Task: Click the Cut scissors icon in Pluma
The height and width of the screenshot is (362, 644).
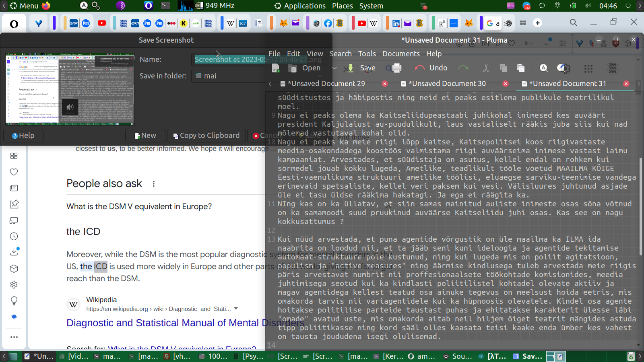Action: pyautogui.click(x=486, y=68)
